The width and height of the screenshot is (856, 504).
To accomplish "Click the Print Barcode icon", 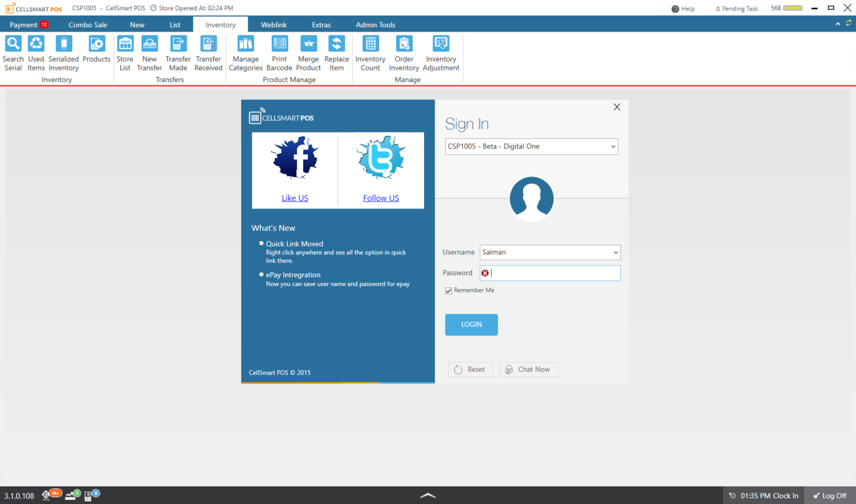I will pyautogui.click(x=279, y=52).
